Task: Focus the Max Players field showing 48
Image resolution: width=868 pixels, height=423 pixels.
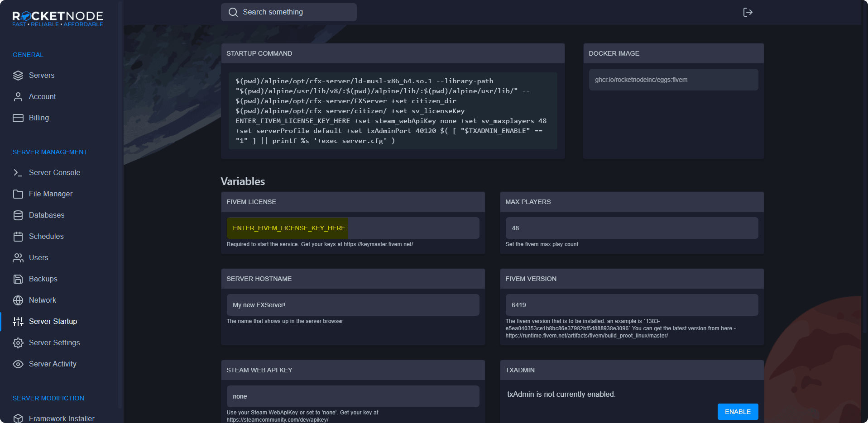Action: point(632,228)
